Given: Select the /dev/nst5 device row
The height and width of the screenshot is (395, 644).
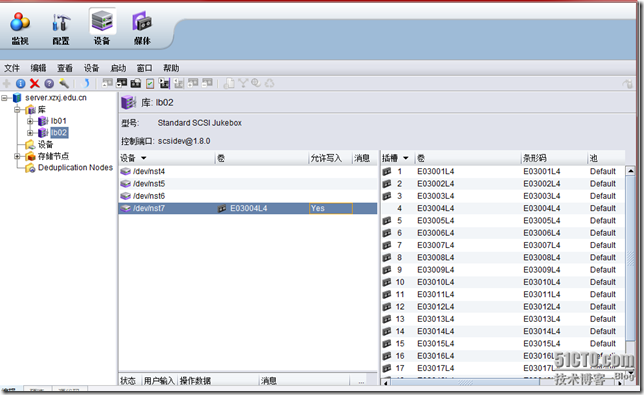Looking at the screenshot, I should coord(248,184).
